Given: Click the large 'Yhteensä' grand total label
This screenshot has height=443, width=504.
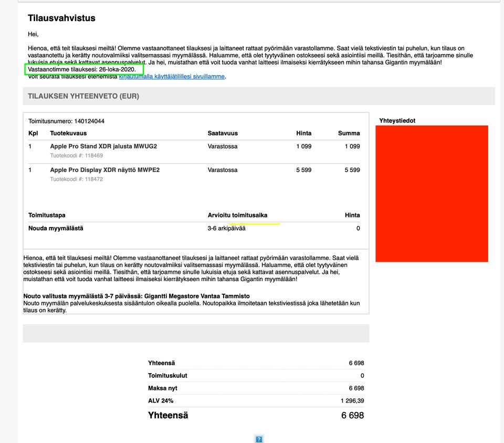Looking at the screenshot, I should click(168, 416).
